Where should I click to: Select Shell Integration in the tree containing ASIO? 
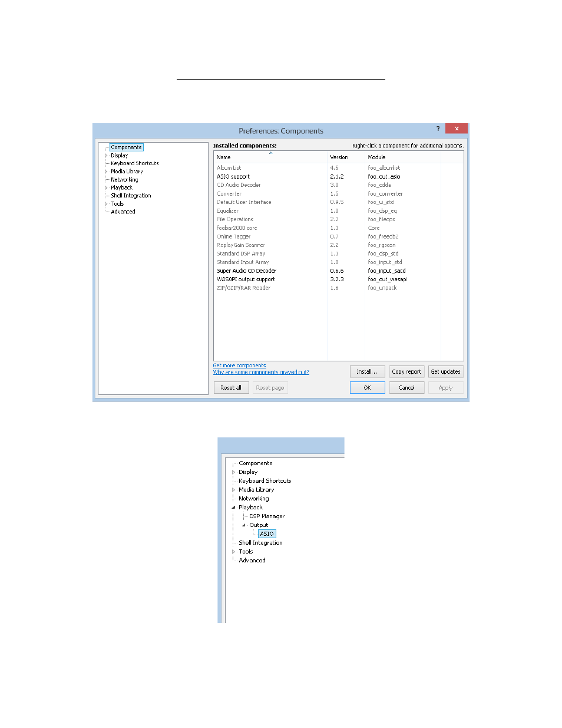click(x=260, y=543)
